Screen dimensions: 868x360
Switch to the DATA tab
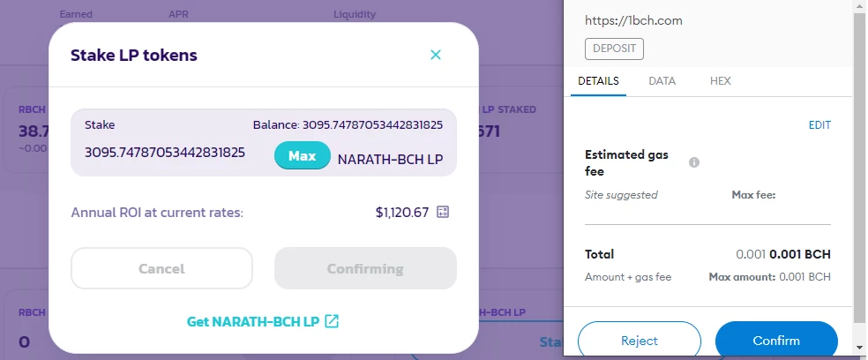point(662,81)
